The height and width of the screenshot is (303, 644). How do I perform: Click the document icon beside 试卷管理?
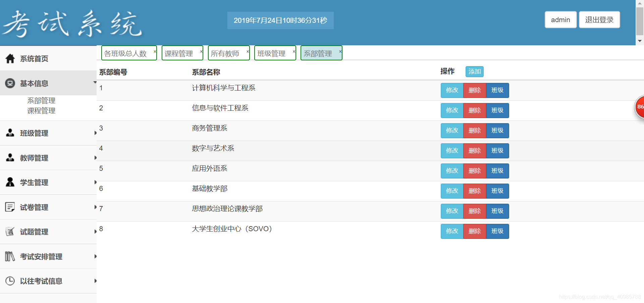(10, 207)
